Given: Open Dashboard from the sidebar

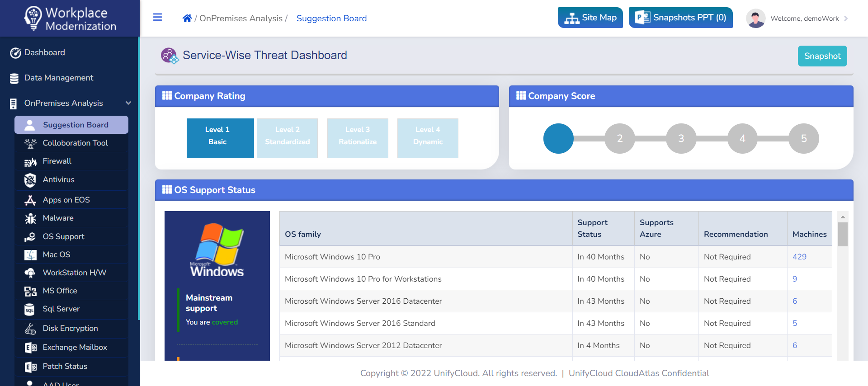Looking at the screenshot, I should [x=44, y=52].
